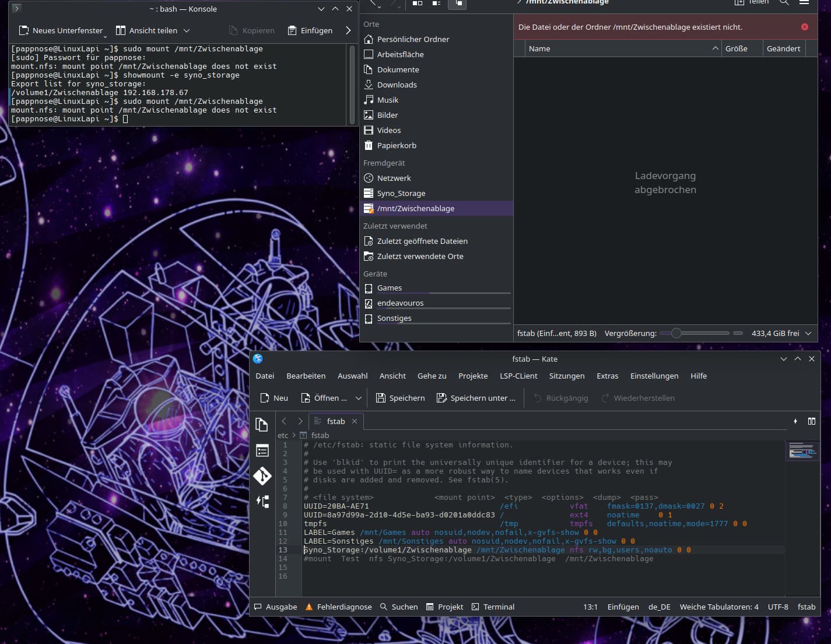Screen dimensions: 831x644
Task: Open LSP-Client menu in Kate
Action: tap(518, 376)
